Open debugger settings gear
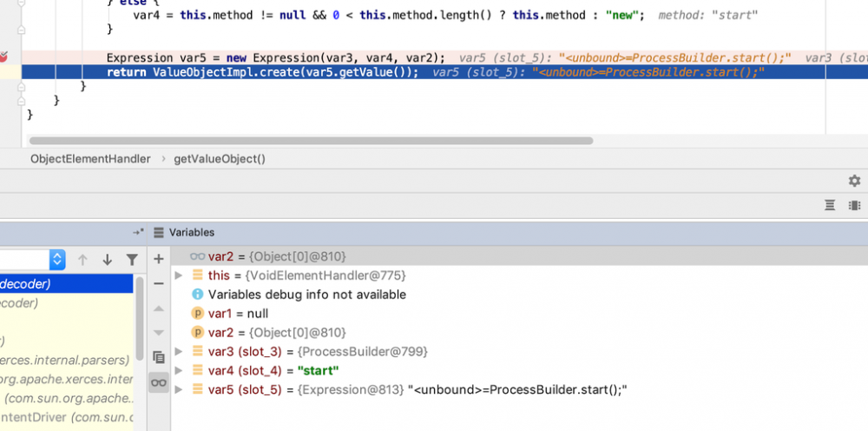The image size is (868, 431). (854, 181)
